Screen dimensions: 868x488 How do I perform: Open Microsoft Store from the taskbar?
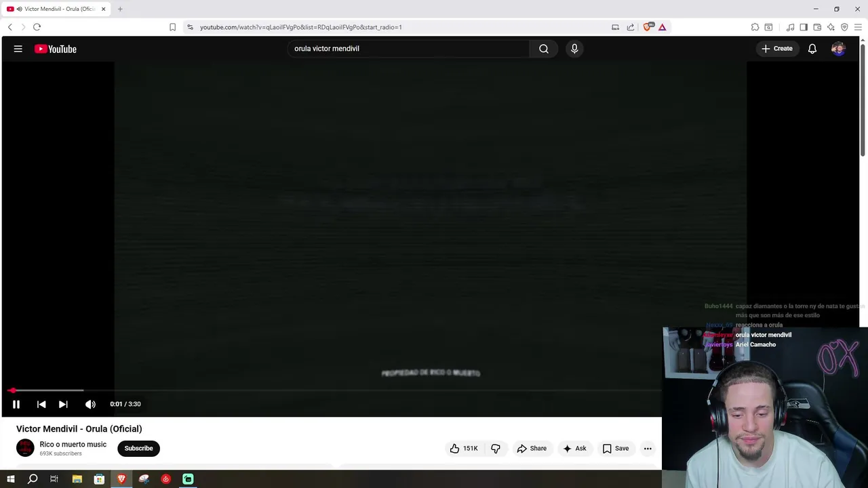[99, 479]
